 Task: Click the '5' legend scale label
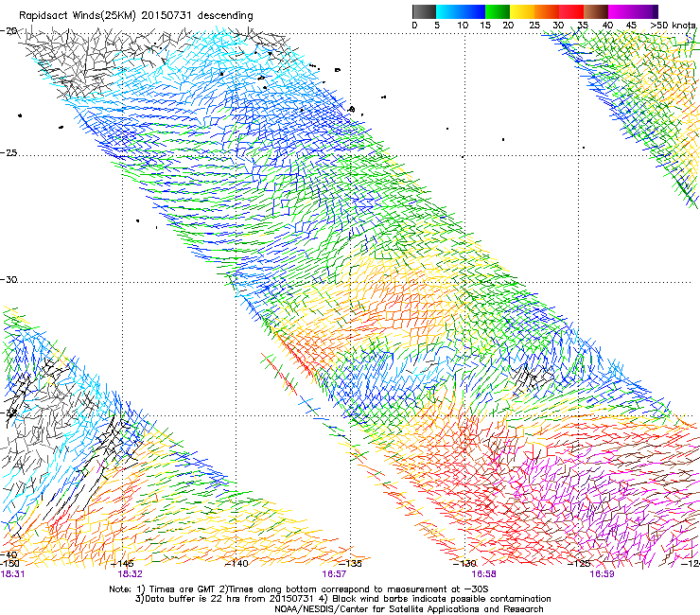[437, 26]
